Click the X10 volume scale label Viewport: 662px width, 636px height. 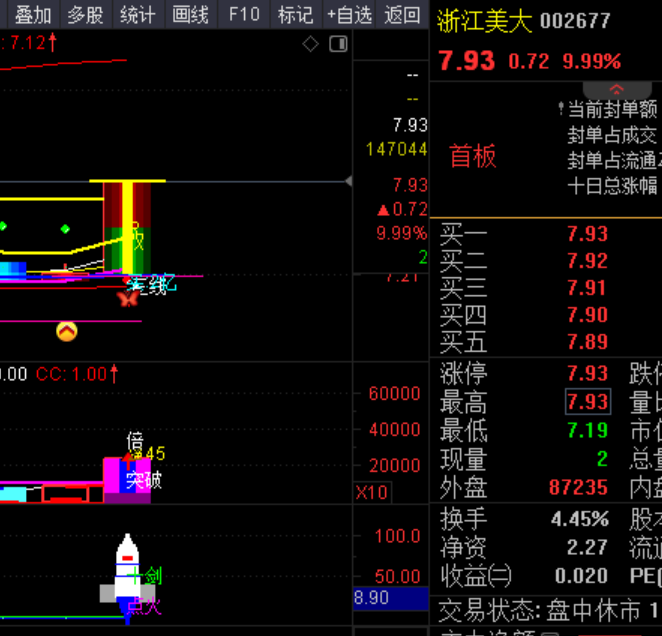click(372, 492)
